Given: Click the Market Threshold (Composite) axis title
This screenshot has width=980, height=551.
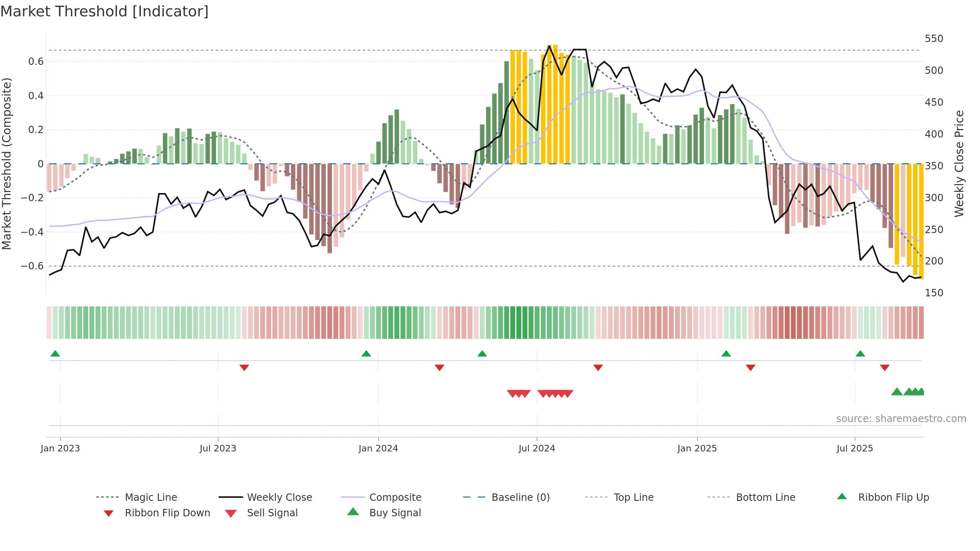Looking at the screenshot, I should point(7,164).
